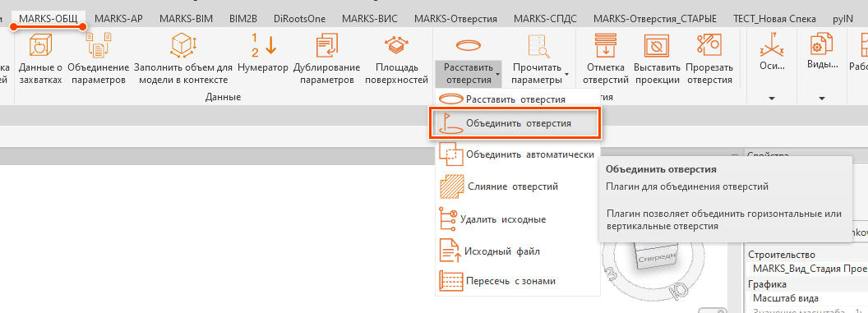This screenshot has width=868, height=313.
Task: Open the MARKS-Отверстия tab
Action: 455,19
